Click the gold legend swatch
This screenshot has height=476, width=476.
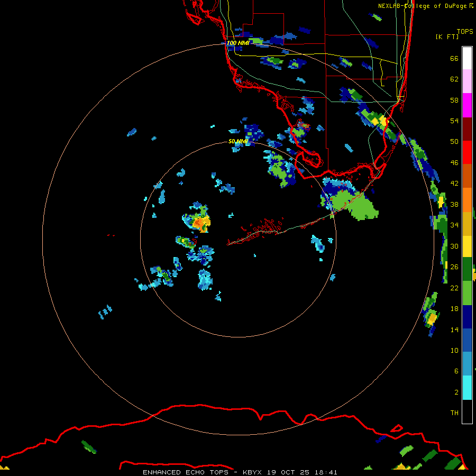(467, 223)
